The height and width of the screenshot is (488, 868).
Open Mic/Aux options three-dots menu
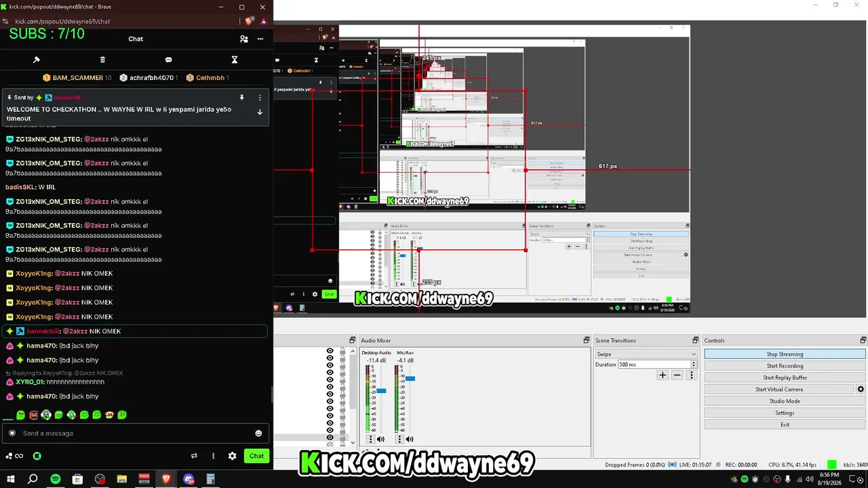click(x=399, y=439)
